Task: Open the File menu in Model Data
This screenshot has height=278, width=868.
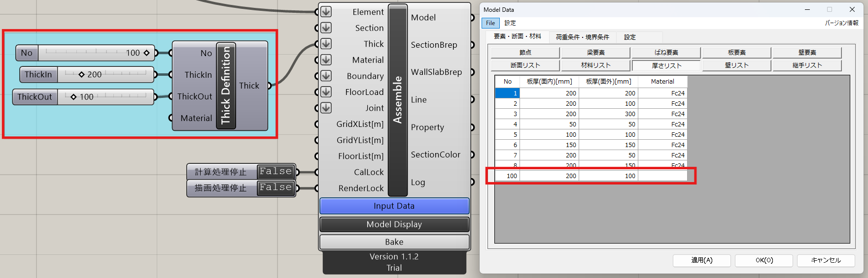Action: pyautogui.click(x=490, y=23)
